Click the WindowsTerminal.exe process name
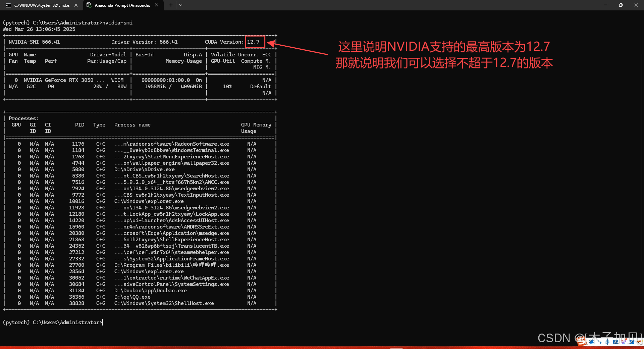 [172, 150]
